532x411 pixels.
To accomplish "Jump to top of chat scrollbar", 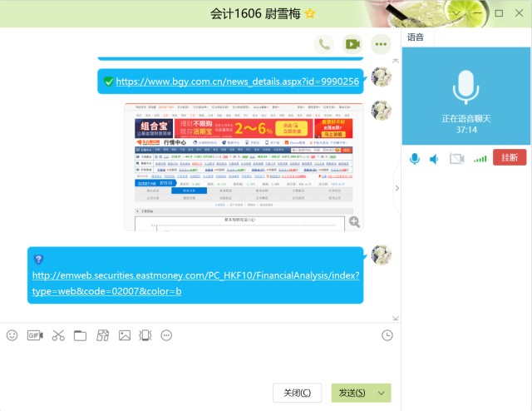I will [396, 61].
